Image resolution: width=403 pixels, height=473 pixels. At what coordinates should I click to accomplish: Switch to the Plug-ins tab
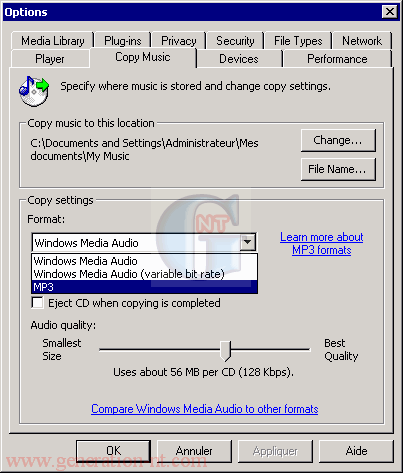123,41
